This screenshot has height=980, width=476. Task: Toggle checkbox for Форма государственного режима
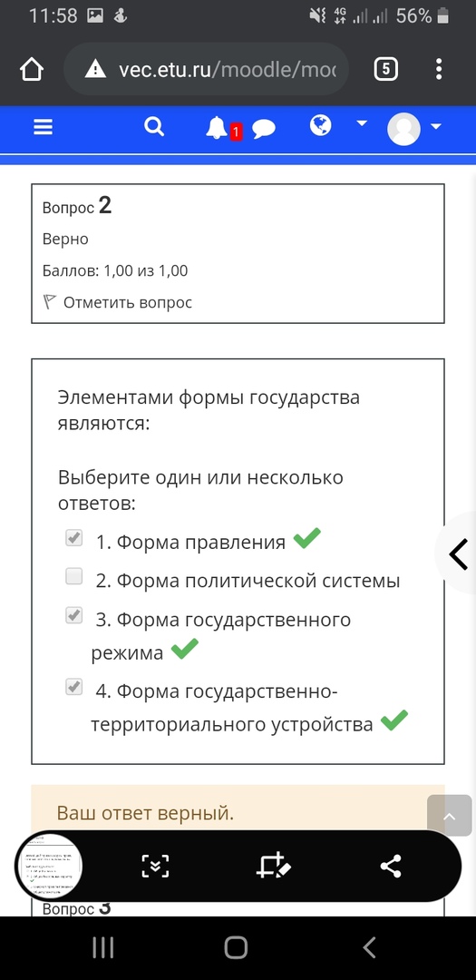coord(74,616)
